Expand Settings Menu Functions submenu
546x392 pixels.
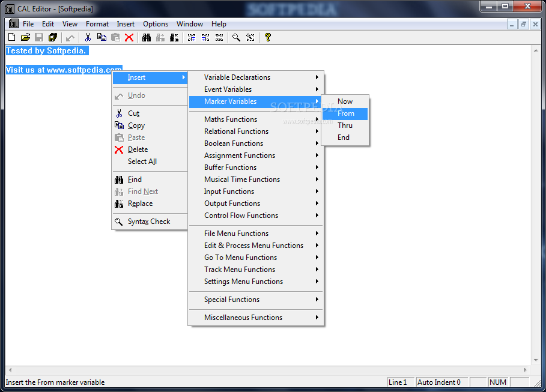pos(256,282)
